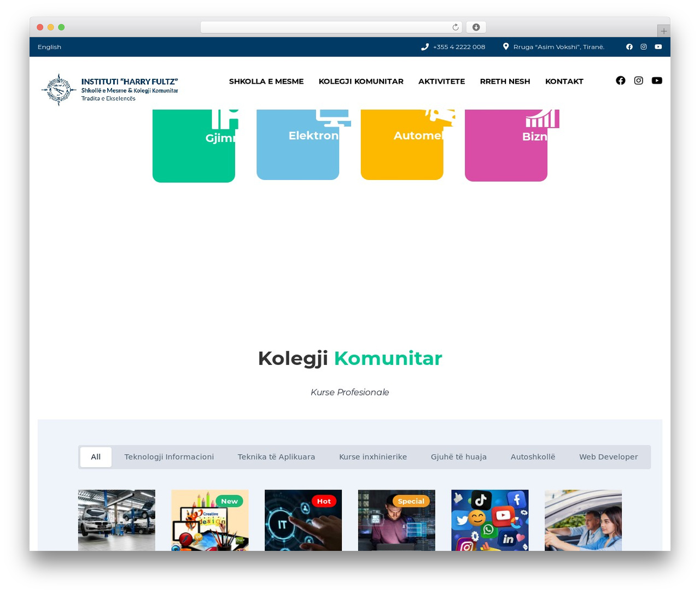Click the black Instagram icon beside the navigation menu
Screen dimensions: 700x593
[x=639, y=80]
